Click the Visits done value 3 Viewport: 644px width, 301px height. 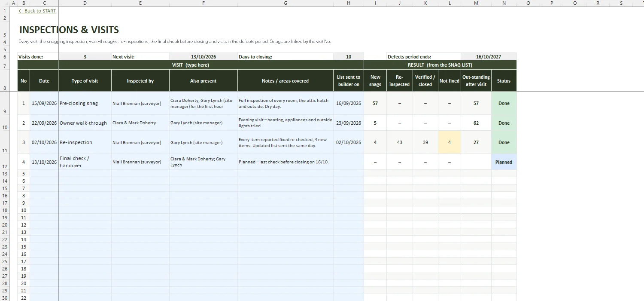coord(85,57)
